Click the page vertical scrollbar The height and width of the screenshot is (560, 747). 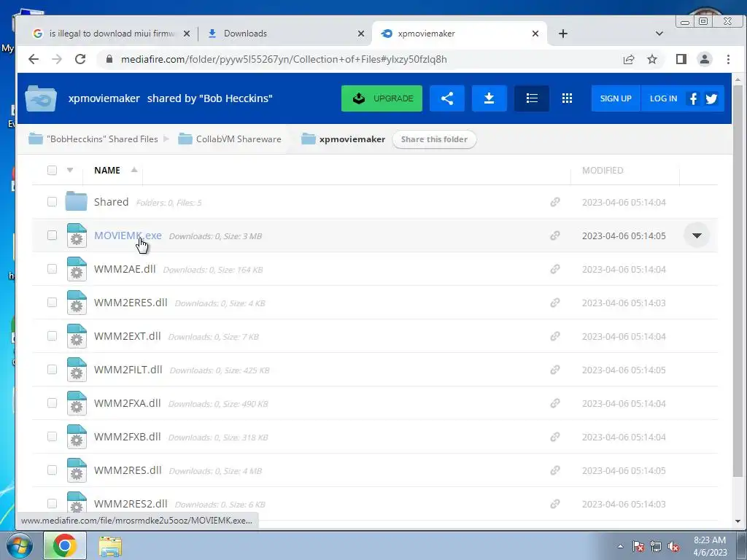tap(738, 281)
